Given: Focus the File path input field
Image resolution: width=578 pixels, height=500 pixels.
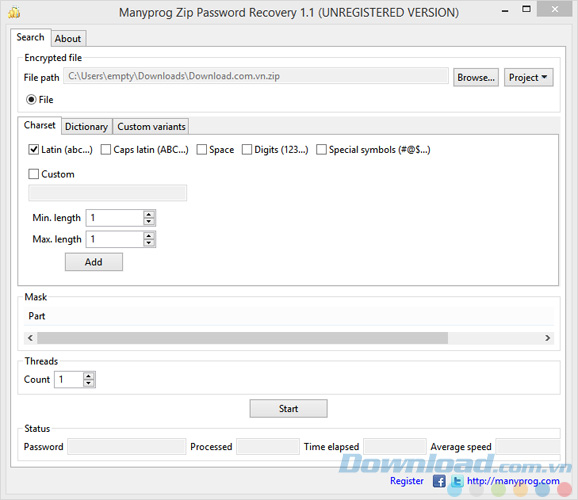Looking at the screenshot, I should point(256,76).
